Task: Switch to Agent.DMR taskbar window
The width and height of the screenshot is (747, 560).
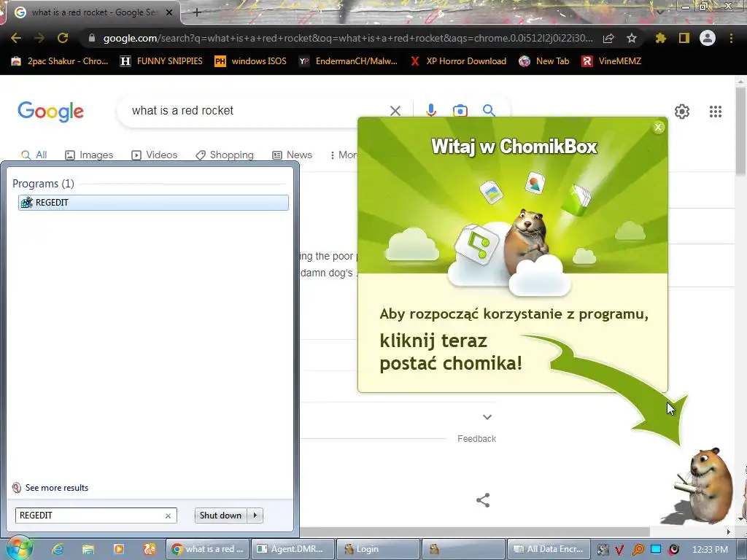Action: coord(292,549)
